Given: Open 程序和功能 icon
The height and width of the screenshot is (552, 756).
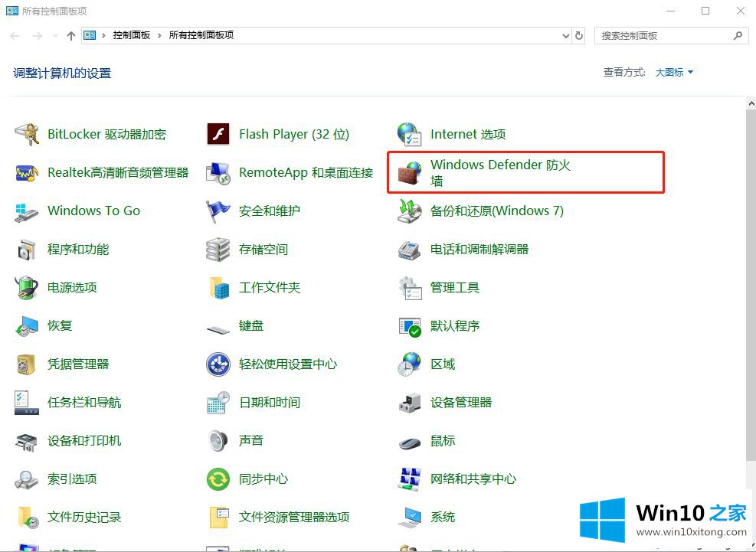Looking at the screenshot, I should click(x=27, y=250).
